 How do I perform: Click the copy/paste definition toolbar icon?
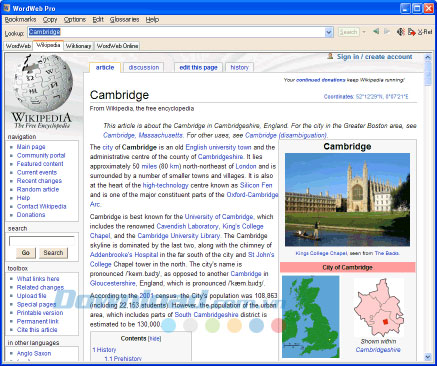click(412, 32)
